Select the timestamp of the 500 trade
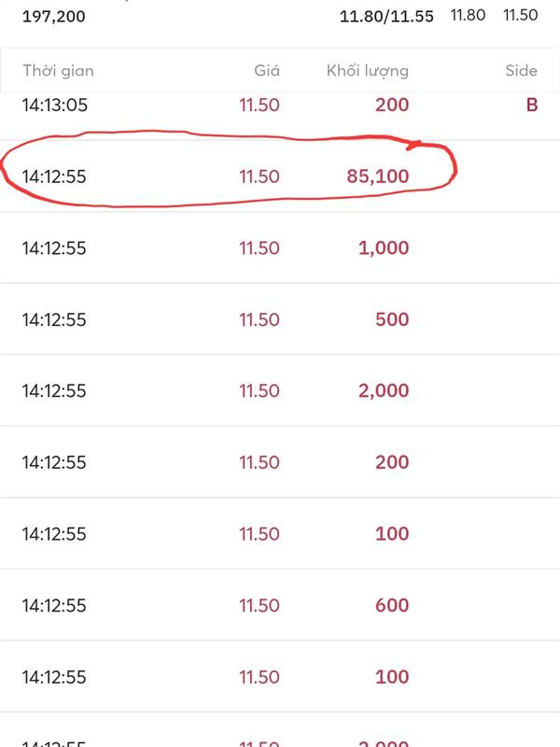 [54, 319]
